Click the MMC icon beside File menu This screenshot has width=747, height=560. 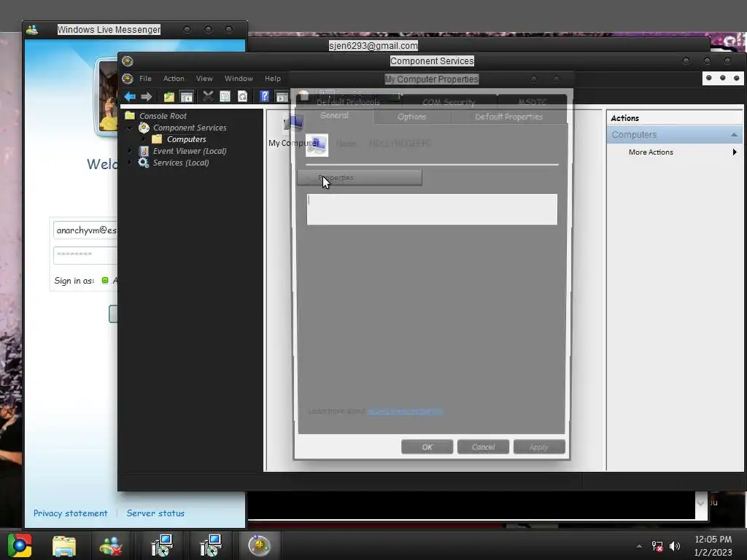pyautogui.click(x=127, y=79)
